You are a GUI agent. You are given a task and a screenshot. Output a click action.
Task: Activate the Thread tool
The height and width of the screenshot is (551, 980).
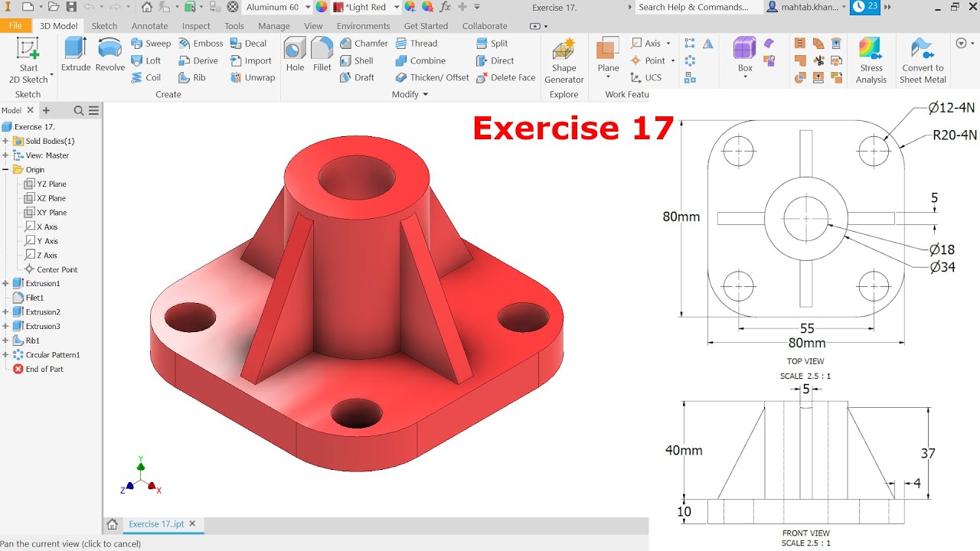[416, 44]
